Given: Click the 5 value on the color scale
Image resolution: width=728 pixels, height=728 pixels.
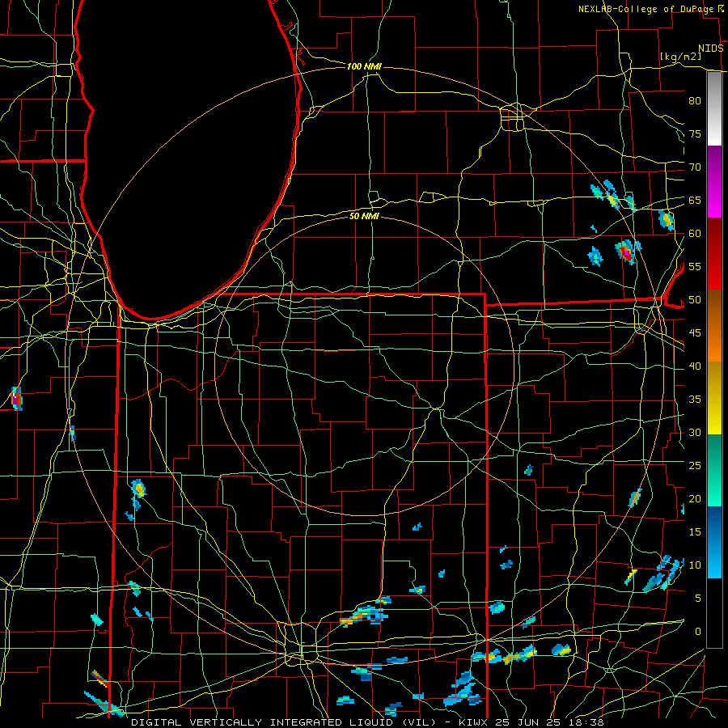Looking at the screenshot, I should point(698,598).
